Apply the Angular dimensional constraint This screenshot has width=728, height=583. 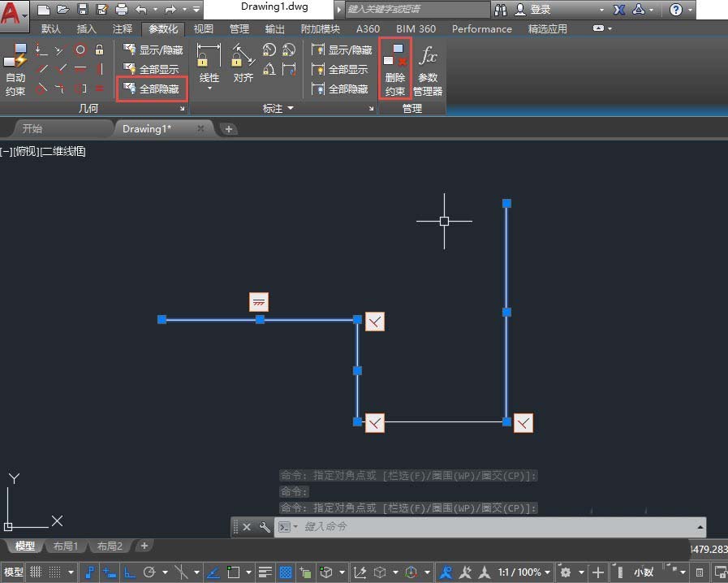point(269,70)
